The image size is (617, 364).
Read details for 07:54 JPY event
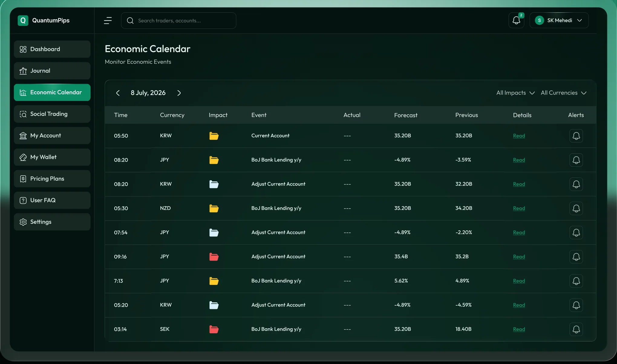tap(519, 232)
